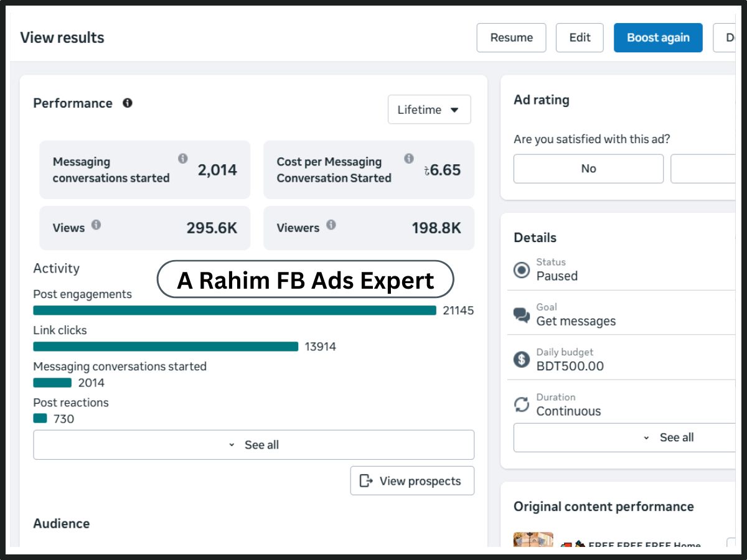Expand See all under Details
The height and width of the screenshot is (560, 747).
(624, 437)
